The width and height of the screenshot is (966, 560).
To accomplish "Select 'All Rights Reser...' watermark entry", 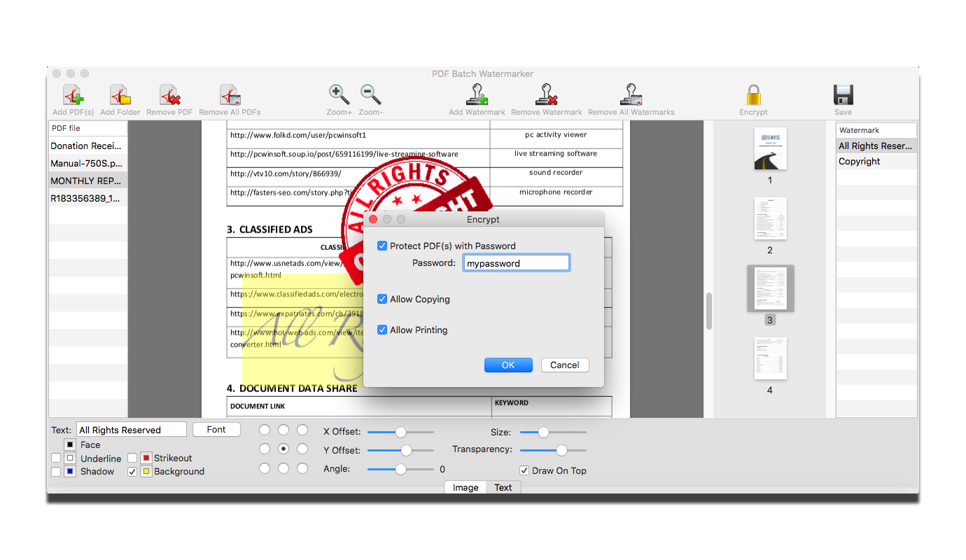I will tap(876, 146).
